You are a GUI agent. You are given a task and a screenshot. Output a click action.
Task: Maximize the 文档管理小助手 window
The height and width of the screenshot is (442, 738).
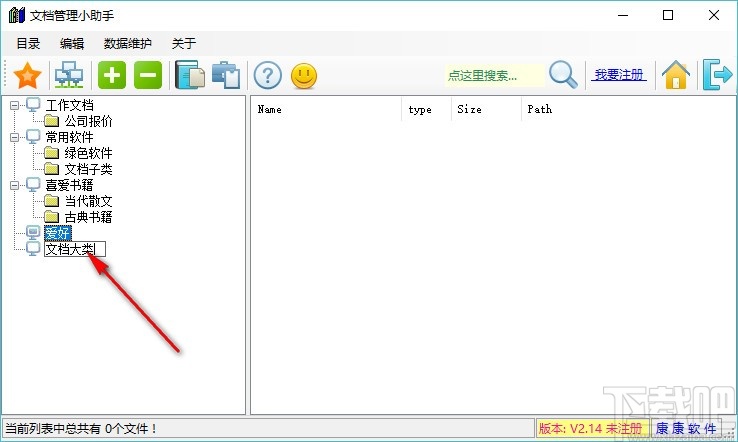[668, 15]
